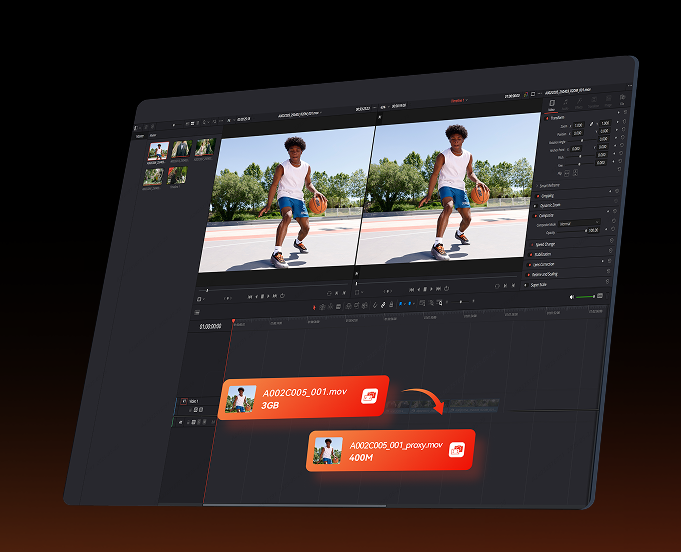Open the Composite Mode dropdown

[579, 224]
